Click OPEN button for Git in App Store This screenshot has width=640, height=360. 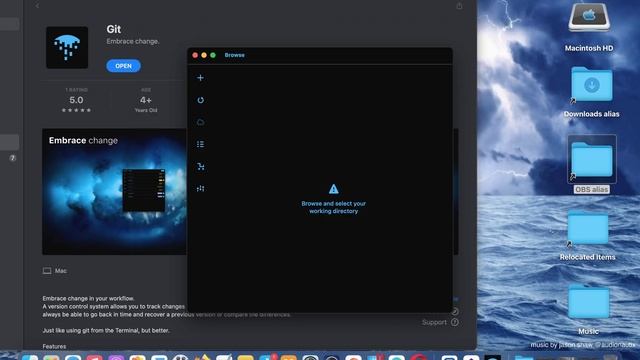[x=123, y=66]
